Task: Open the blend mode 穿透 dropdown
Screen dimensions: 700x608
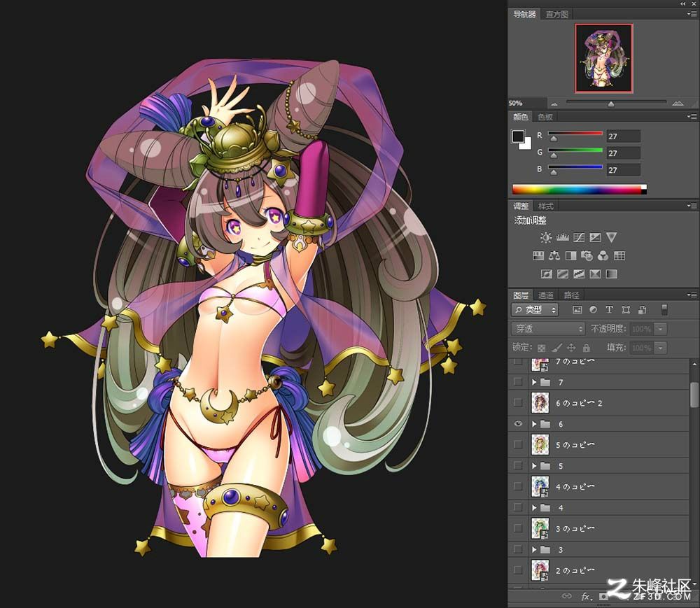Action: click(x=548, y=329)
